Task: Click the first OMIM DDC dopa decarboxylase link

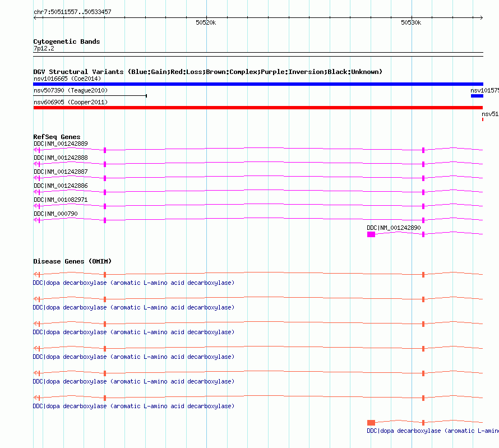Action: pos(133,283)
